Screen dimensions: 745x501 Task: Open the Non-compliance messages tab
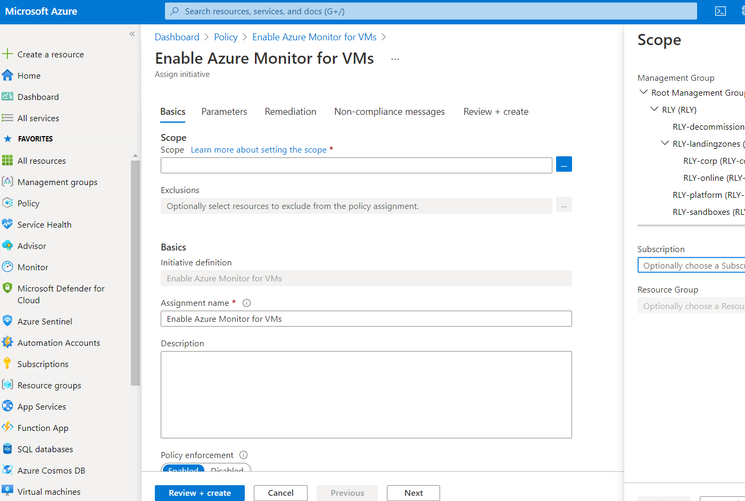click(389, 112)
